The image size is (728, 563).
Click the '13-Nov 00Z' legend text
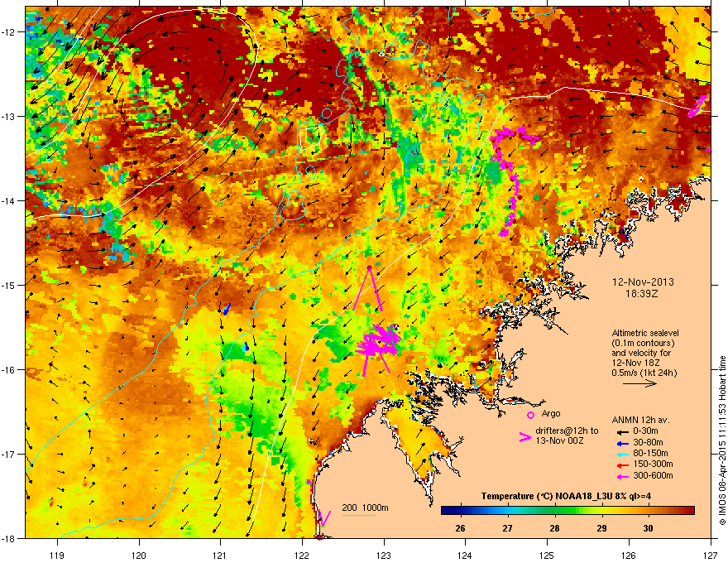click(x=559, y=440)
